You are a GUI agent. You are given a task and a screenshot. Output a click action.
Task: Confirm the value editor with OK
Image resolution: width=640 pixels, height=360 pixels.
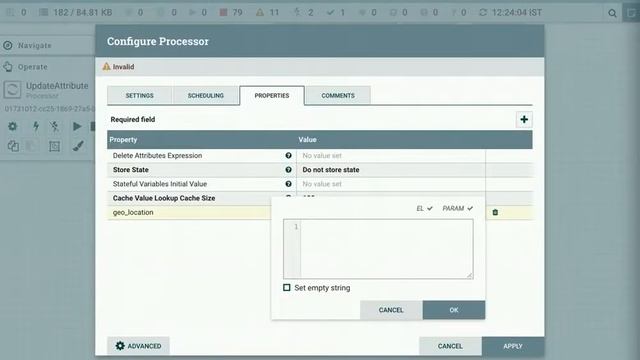454,310
